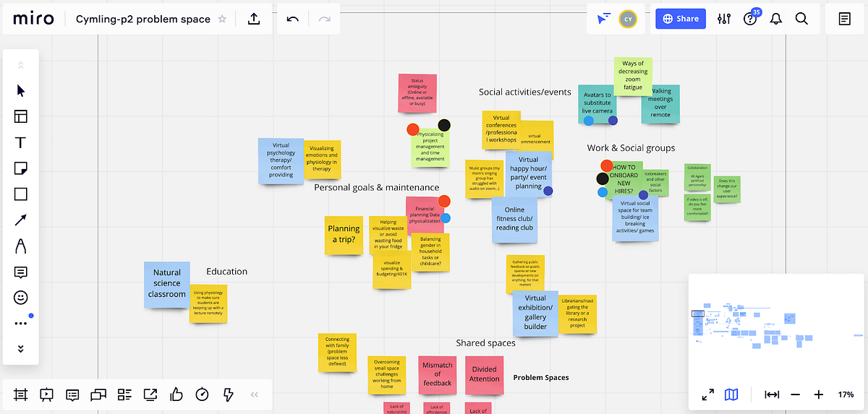
Task: Open the comments list icon
Action: (72, 394)
